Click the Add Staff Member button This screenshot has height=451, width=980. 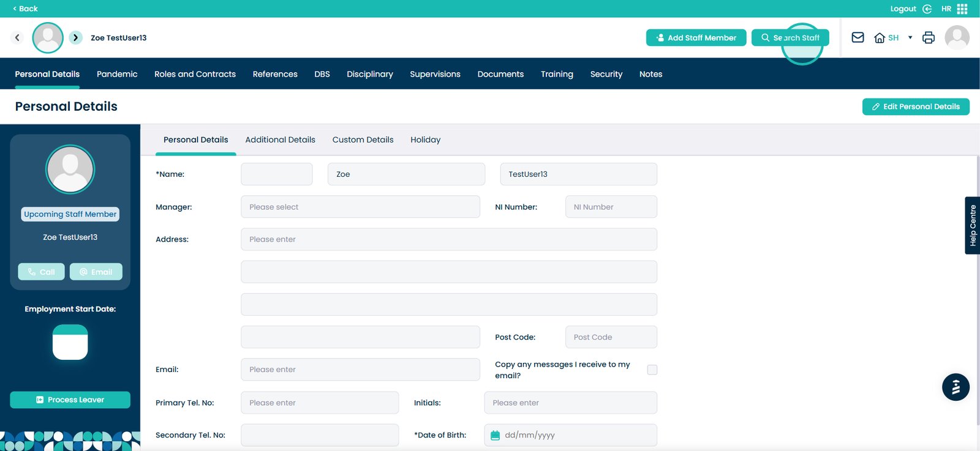[x=696, y=37]
